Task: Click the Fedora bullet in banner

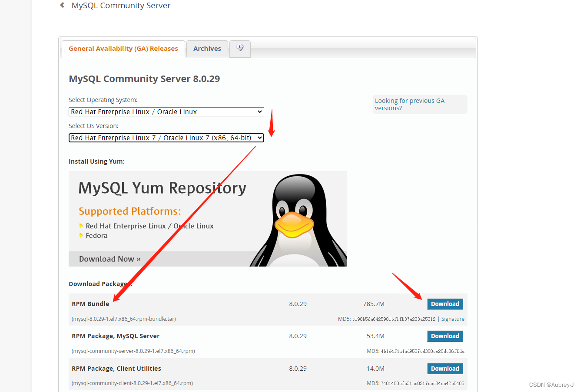Action: (96, 235)
